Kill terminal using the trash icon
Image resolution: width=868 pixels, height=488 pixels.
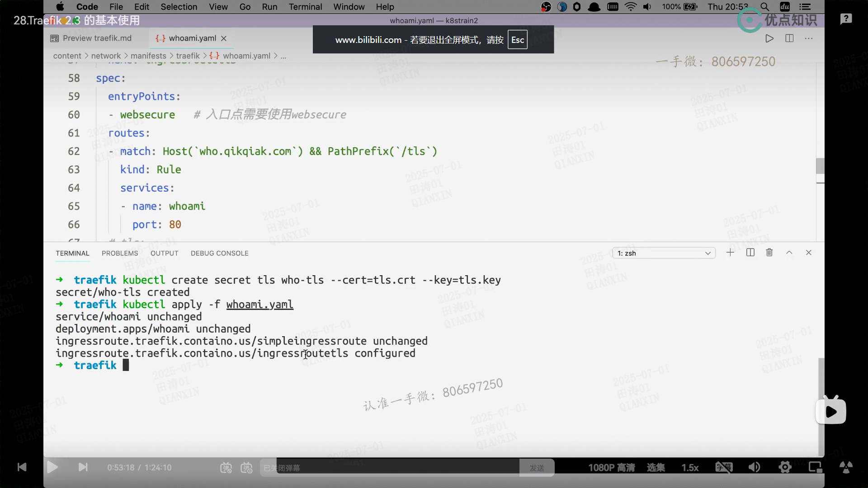769,253
